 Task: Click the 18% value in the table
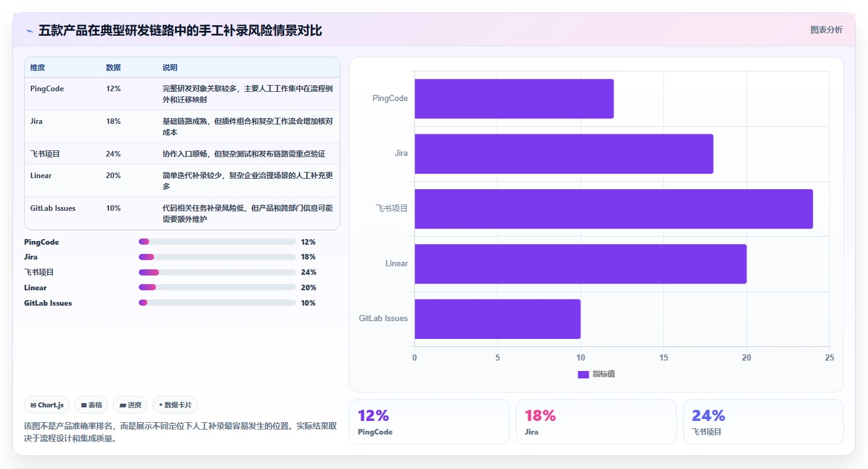point(113,121)
